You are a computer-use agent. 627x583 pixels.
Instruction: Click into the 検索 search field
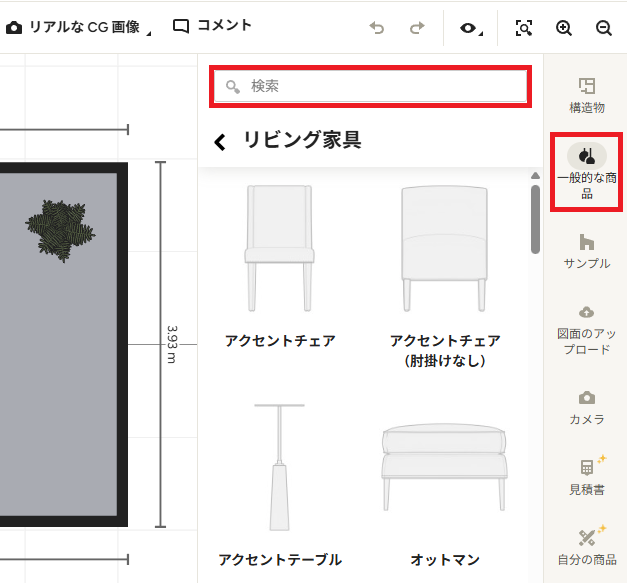(370, 86)
